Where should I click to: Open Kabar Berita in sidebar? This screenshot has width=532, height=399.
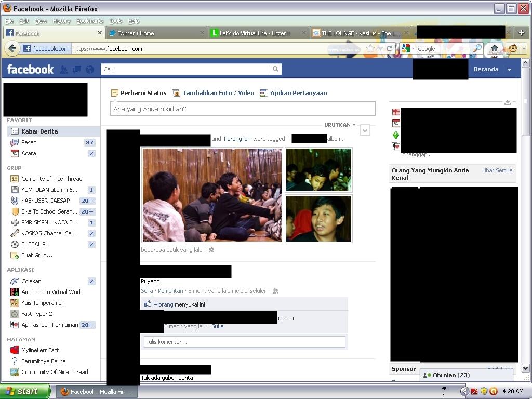54,131
